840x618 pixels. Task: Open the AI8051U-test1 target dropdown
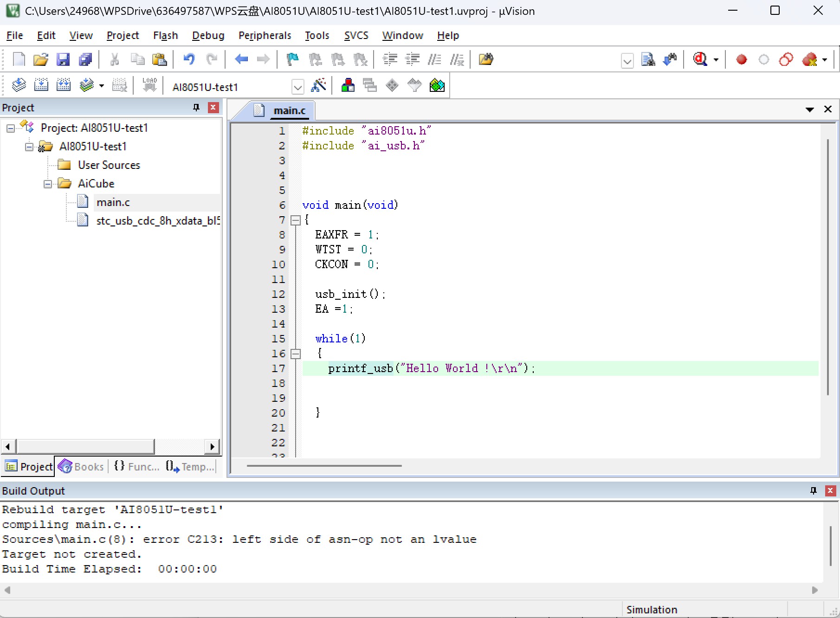[x=297, y=87]
